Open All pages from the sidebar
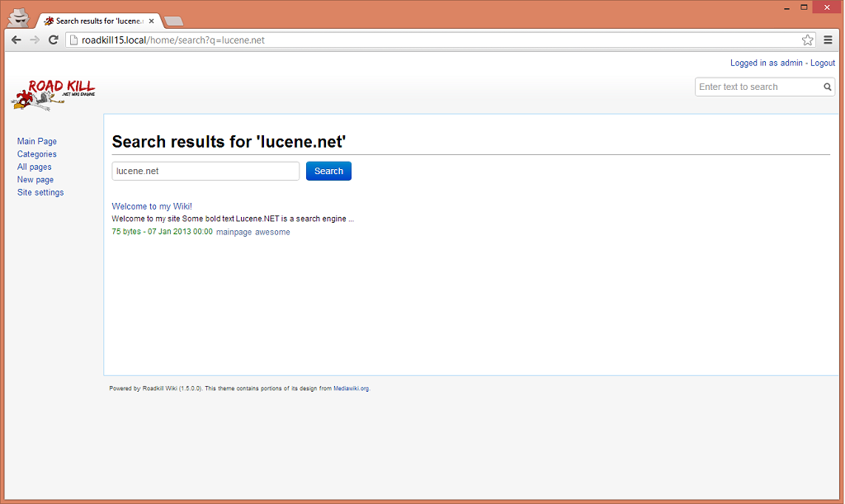The height and width of the screenshot is (504, 845). click(35, 167)
